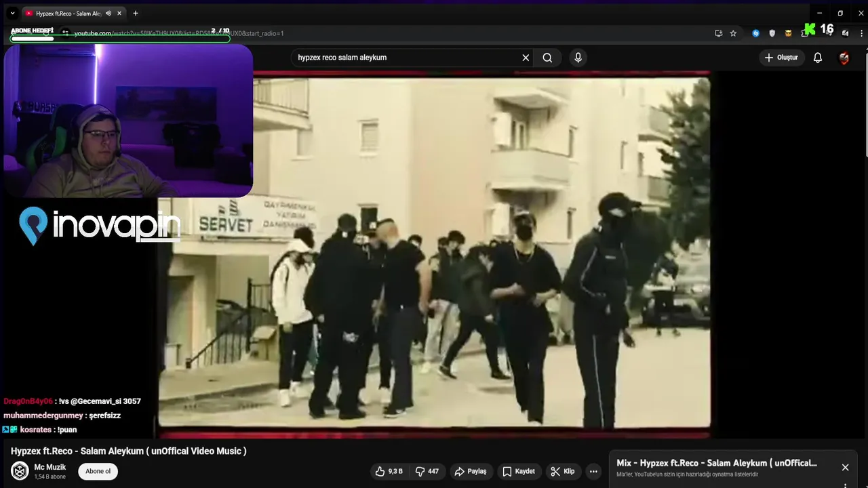Open more actions three-dot button
Viewport: 868px width, 488px height.
click(x=593, y=471)
